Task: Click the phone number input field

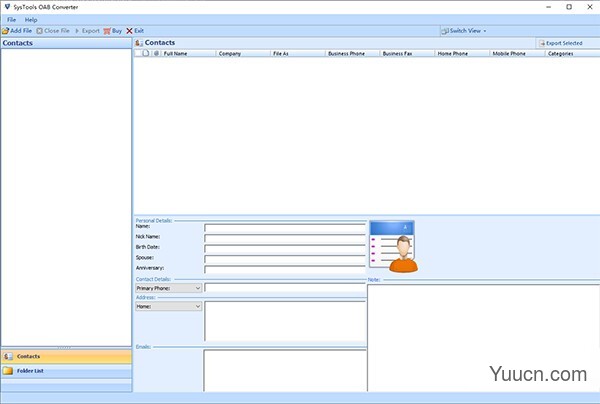Action: (285, 288)
